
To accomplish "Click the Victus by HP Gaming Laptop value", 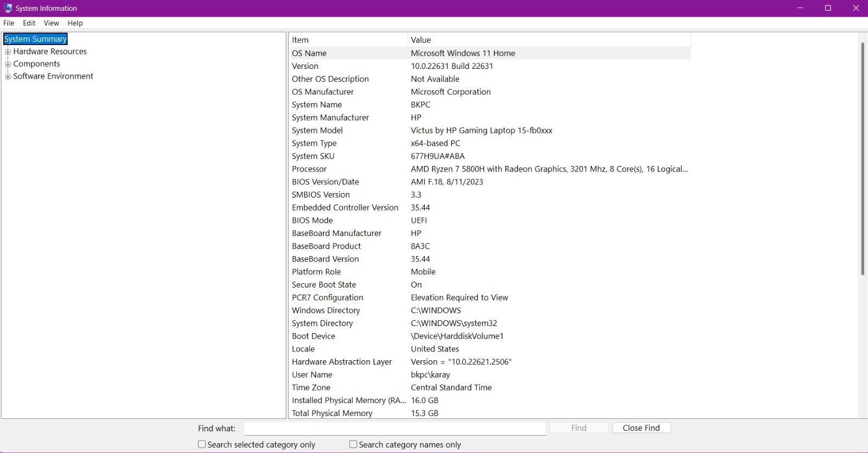I will click(481, 131).
